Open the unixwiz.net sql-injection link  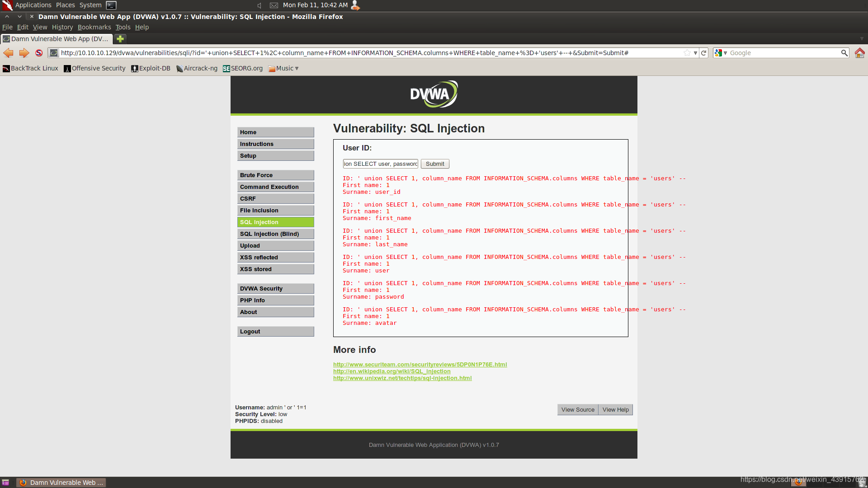402,378
